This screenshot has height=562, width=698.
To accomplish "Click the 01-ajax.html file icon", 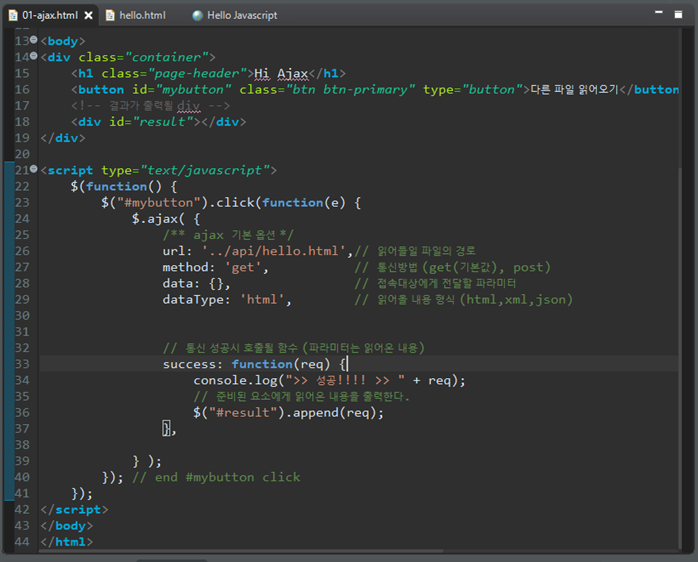I will (13, 16).
